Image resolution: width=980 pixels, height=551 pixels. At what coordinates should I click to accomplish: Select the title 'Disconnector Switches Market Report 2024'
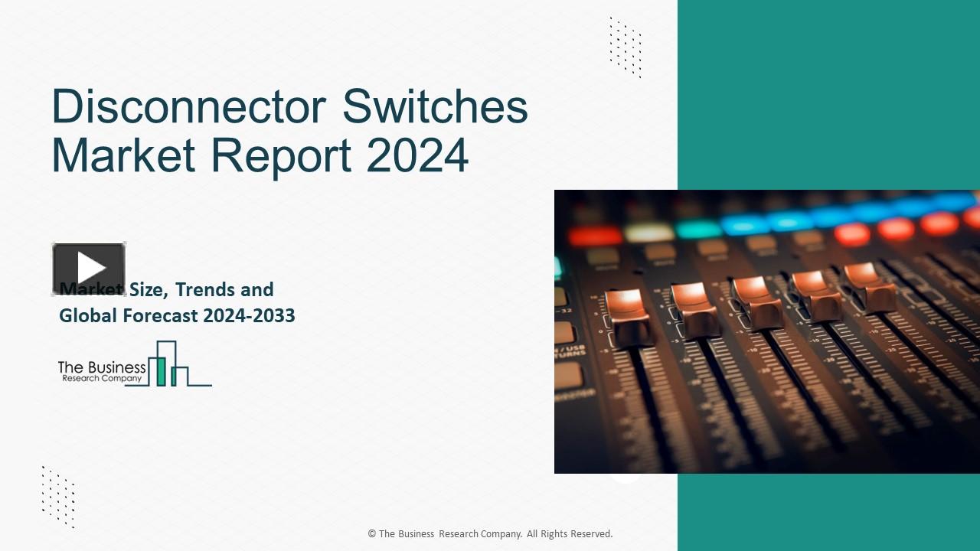pyautogui.click(x=291, y=130)
